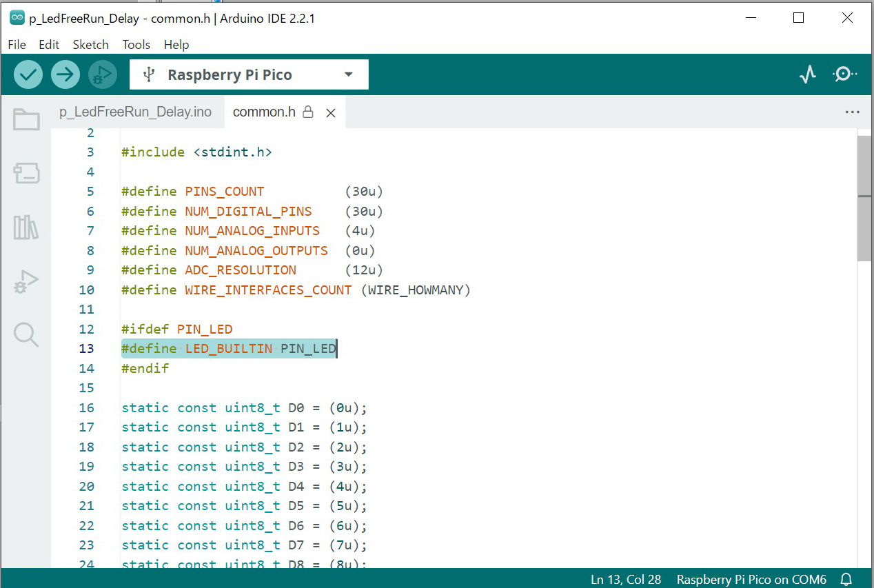Click the Verify sketch checkmark button
This screenshot has height=588, width=874.
(28, 74)
